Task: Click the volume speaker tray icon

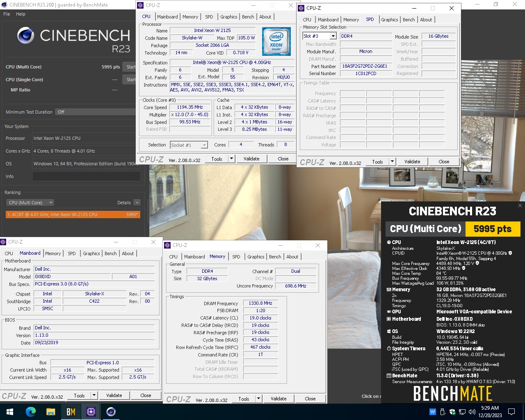Action: [x=472, y=412]
